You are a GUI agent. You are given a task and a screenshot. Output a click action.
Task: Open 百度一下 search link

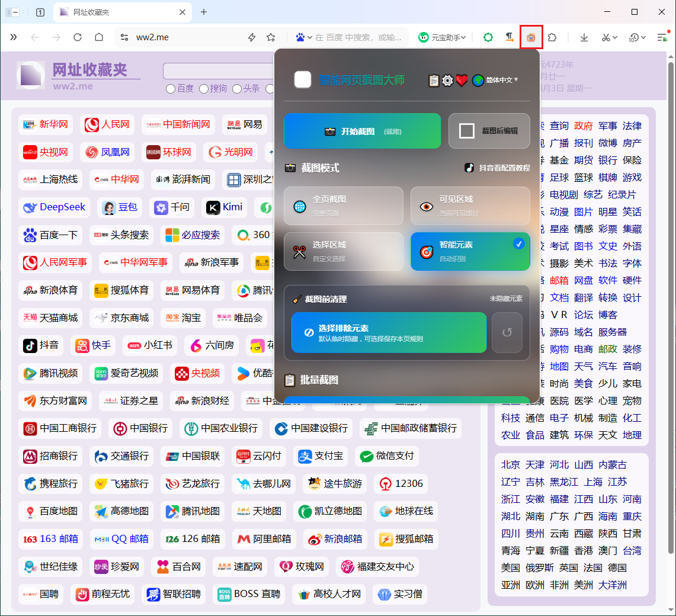[x=50, y=235]
